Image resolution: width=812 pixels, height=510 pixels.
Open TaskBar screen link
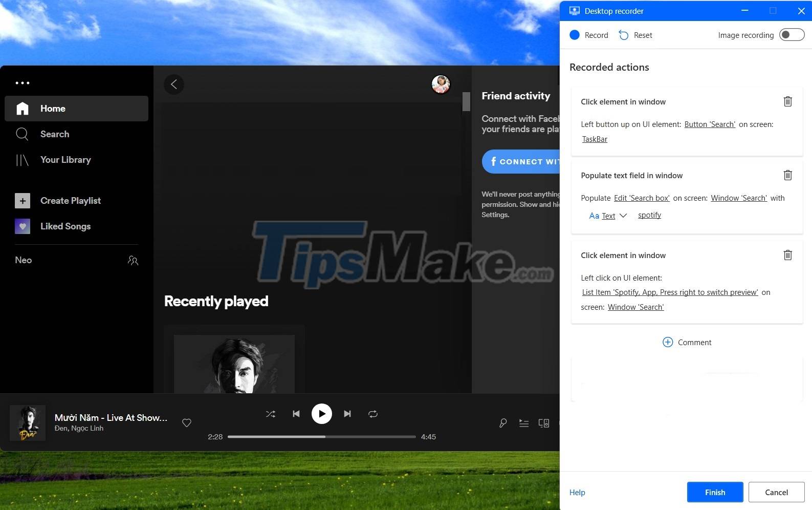coord(595,139)
